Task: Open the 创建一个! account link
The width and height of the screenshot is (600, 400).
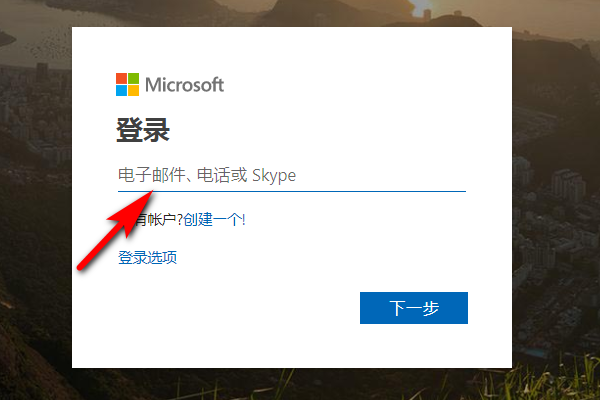Action: 214,220
